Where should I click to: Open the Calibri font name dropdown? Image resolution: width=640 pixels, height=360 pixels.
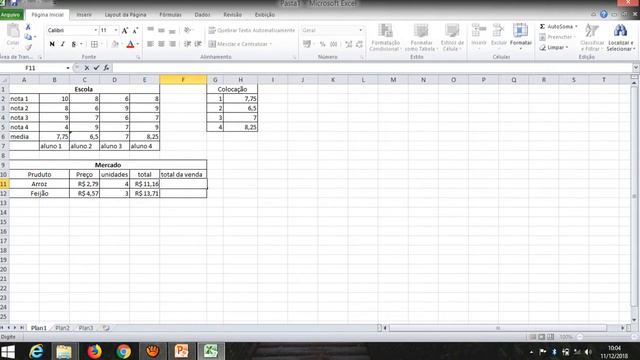(96, 30)
